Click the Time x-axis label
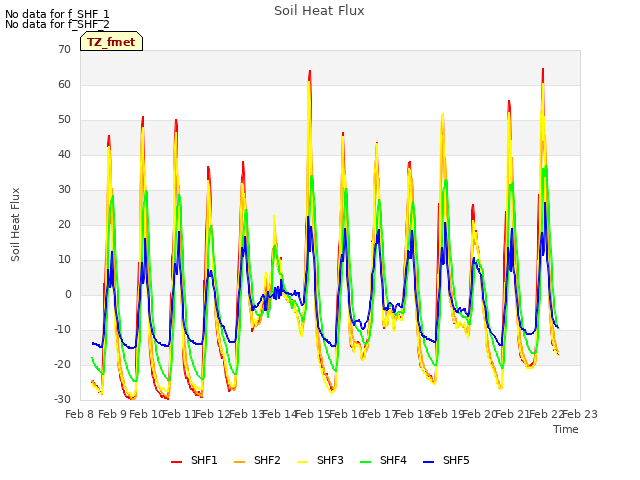 (x=566, y=429)
